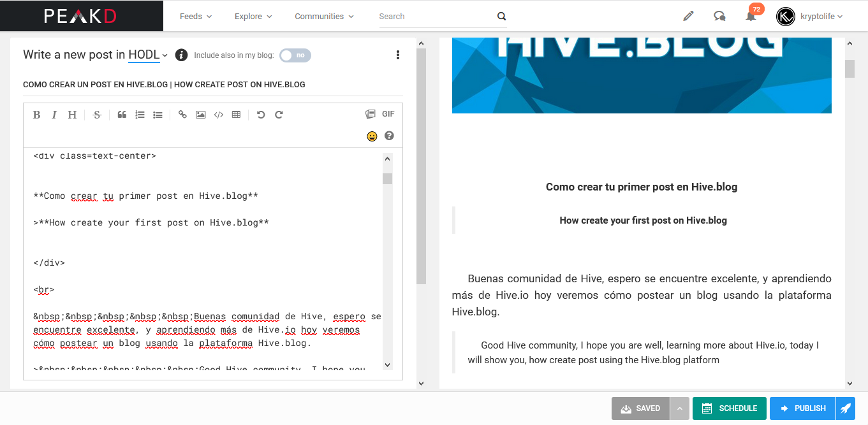Click preview heading 'Como crear tu primer post en Hive.blog'
The image size is (868, 425).
[x=642, y=187]
